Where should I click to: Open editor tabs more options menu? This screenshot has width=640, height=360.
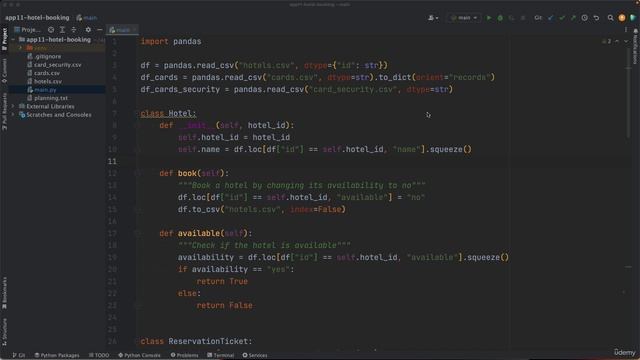(x=626, y=30)
